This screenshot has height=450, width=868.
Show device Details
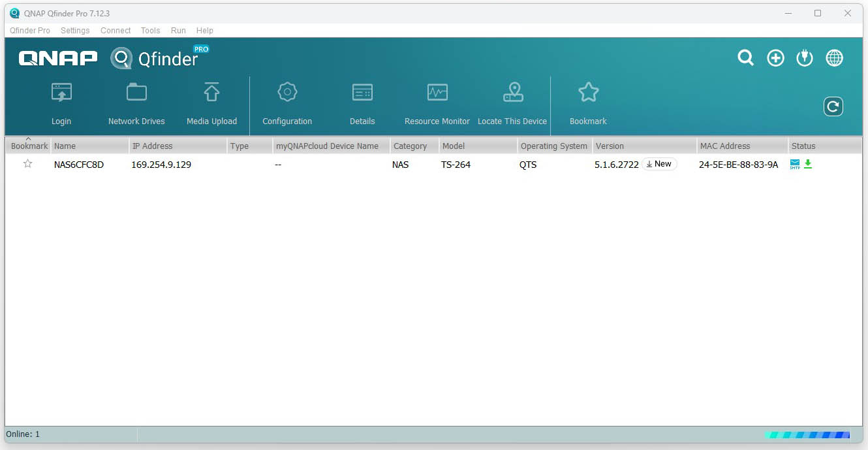coord(362,103)
